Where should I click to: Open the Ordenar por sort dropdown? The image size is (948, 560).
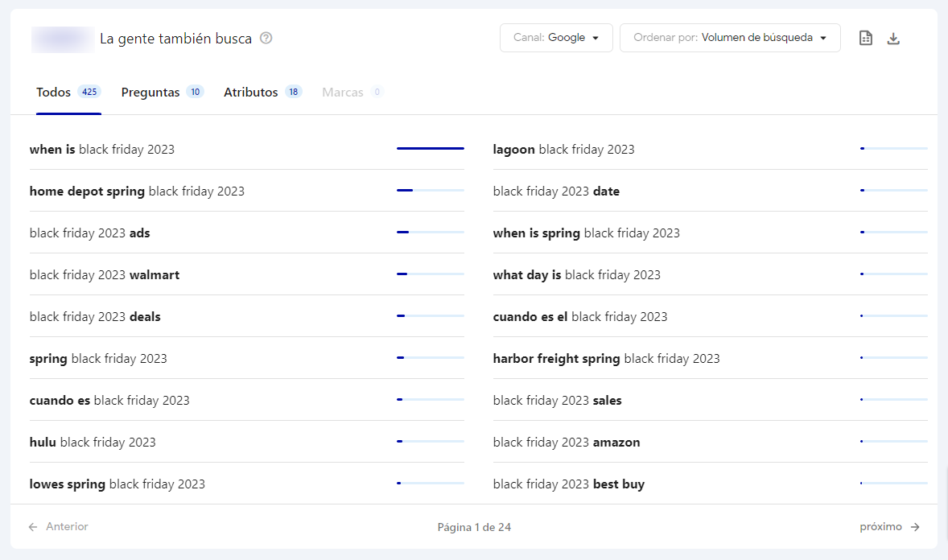coord(730,38)
